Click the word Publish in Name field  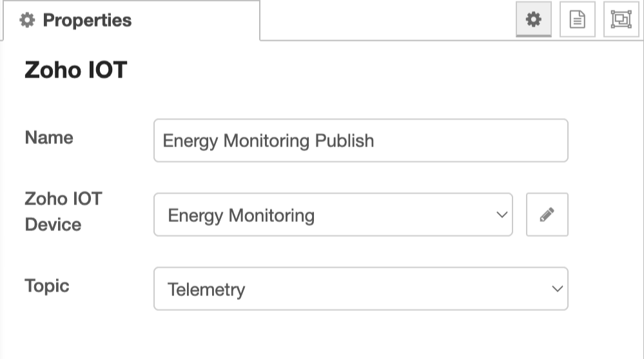click(344, 141)
